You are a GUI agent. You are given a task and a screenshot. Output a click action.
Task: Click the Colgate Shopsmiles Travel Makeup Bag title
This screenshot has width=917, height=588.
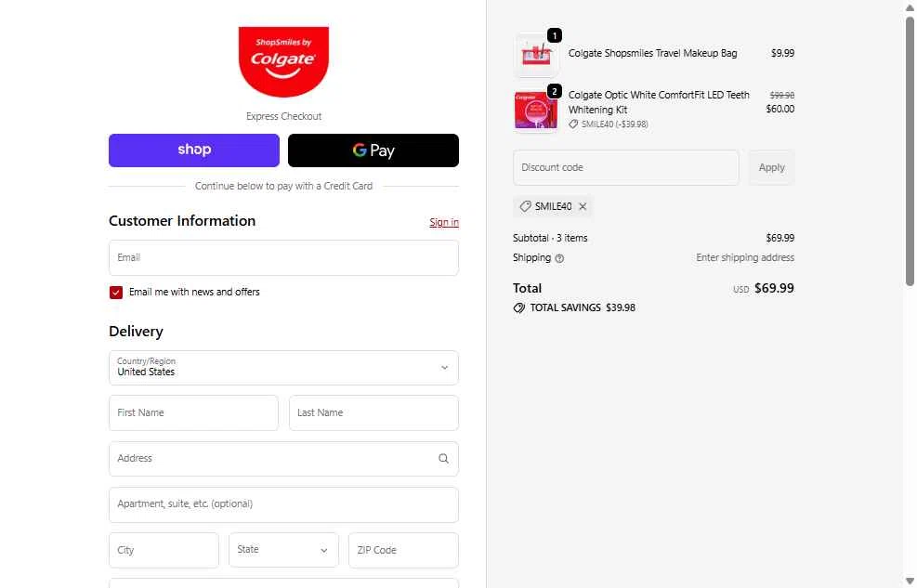coord(652,53)
